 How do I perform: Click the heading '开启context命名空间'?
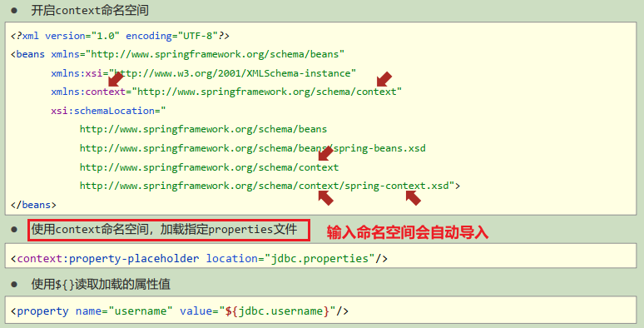[x=90, y=10]
